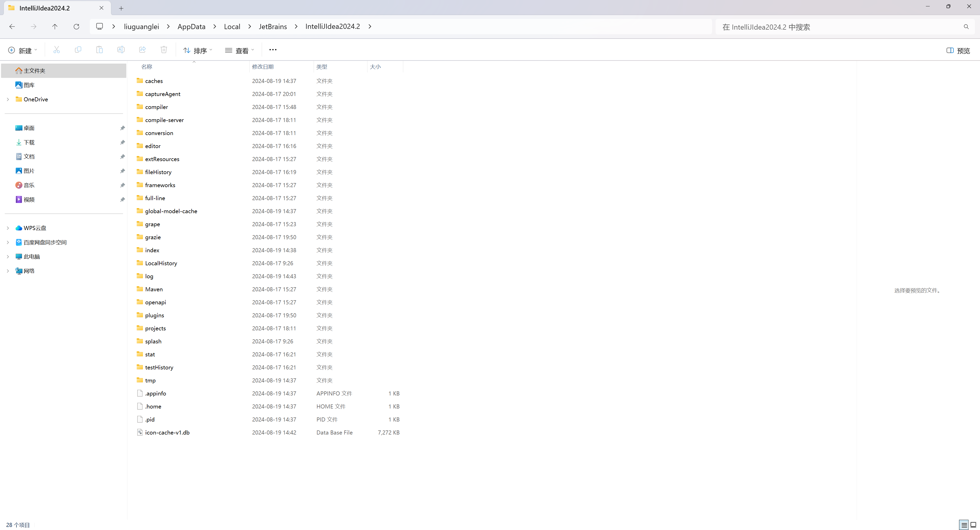980x530 pixels.
Task: Open the 查看 view dropdown
Action: click(x=239, y=51)
